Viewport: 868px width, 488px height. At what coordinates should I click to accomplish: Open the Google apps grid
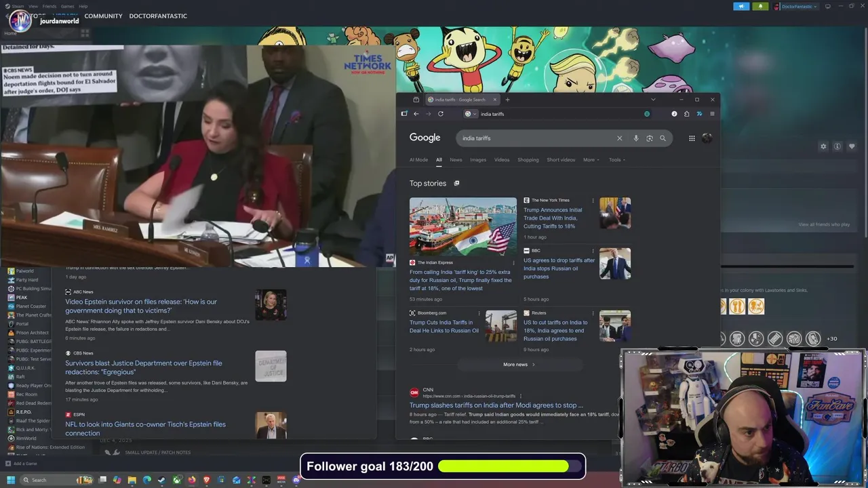[692, 138]
